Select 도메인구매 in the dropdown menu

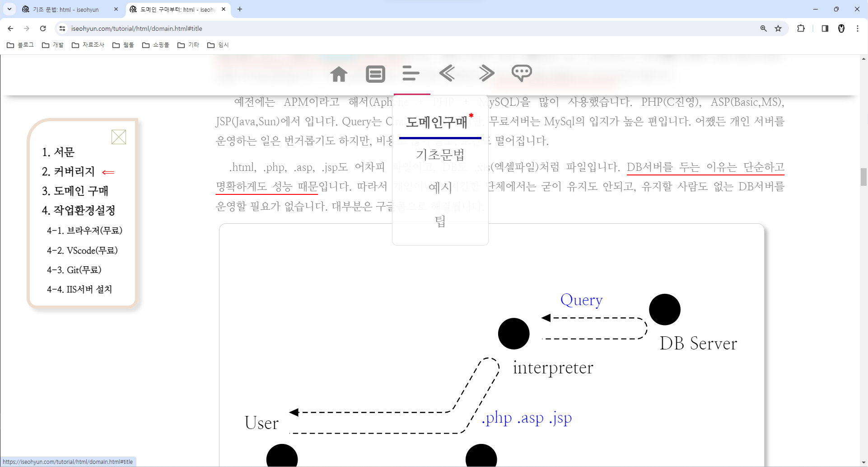[436, 122]
